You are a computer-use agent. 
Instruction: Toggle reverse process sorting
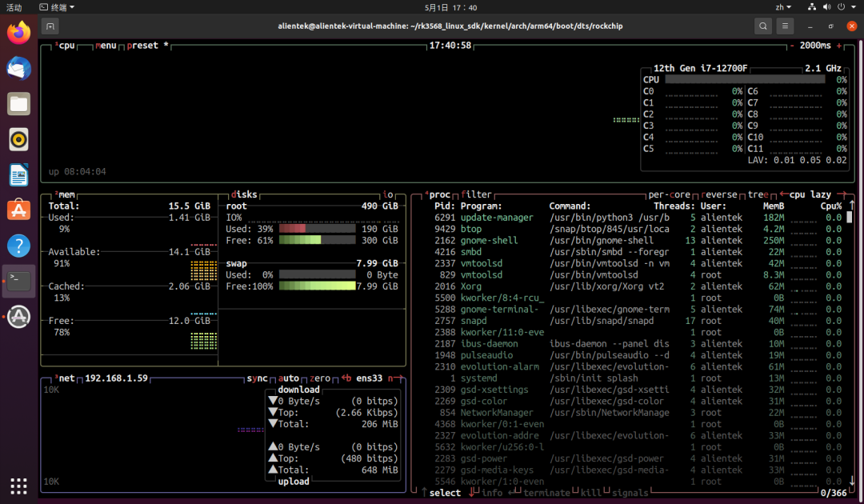722,194
